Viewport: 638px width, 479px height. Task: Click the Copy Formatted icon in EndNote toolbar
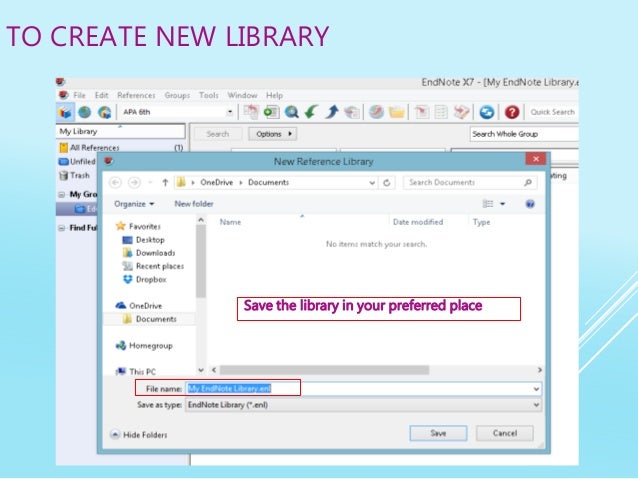click(x=251, y=112)
